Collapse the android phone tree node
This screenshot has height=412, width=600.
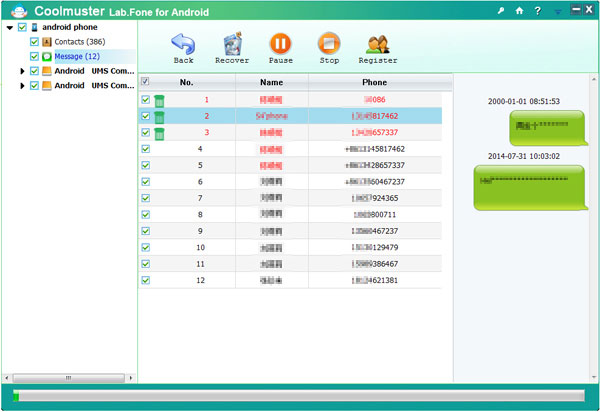pyautogui.click(x=9, y=28)
